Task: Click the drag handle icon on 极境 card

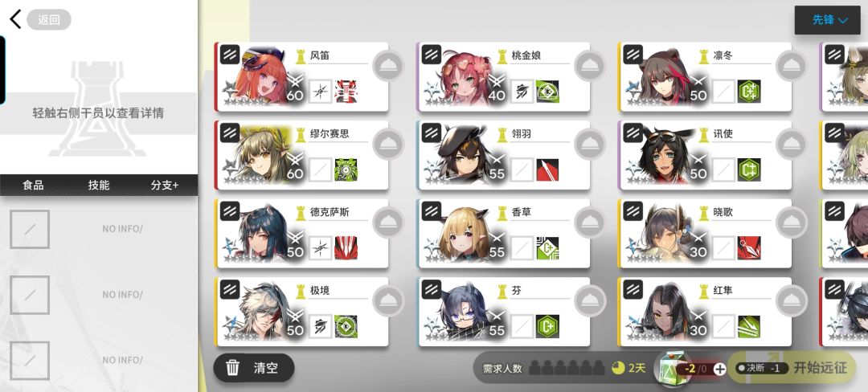Action: pyautogui.click(x=230, y=289)
